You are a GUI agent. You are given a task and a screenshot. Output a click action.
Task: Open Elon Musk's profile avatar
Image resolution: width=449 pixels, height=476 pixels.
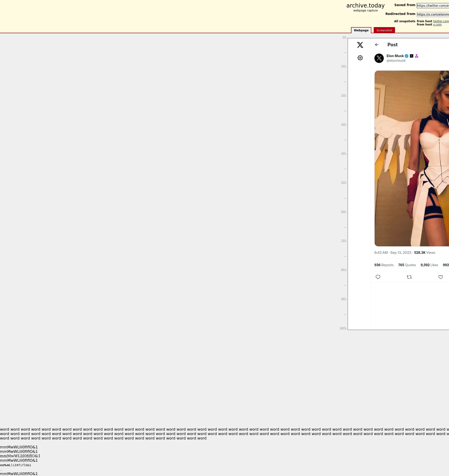[x=379, y=58]
